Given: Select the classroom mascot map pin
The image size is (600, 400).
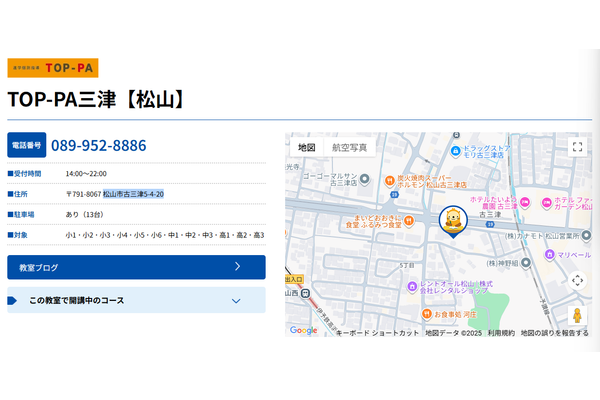Looking at the screenshot, I should 453,222.
